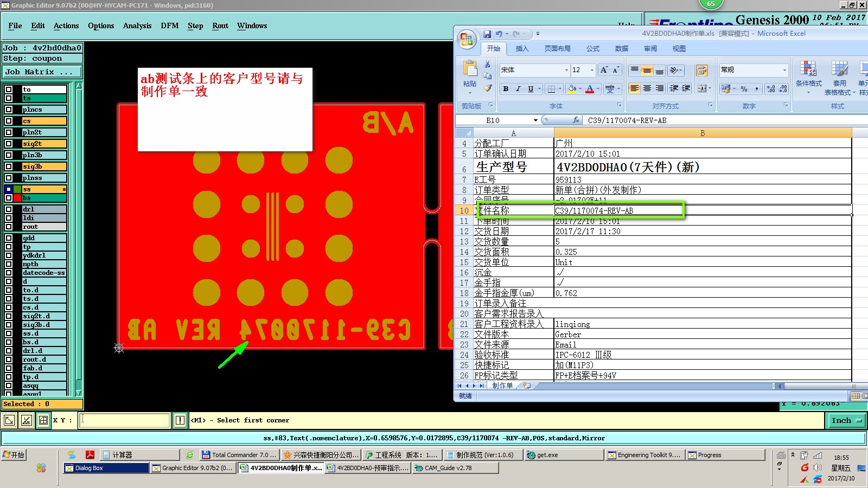Select the 制作单 sheet tab
This screenshot has height=488, width=868.
502,386
